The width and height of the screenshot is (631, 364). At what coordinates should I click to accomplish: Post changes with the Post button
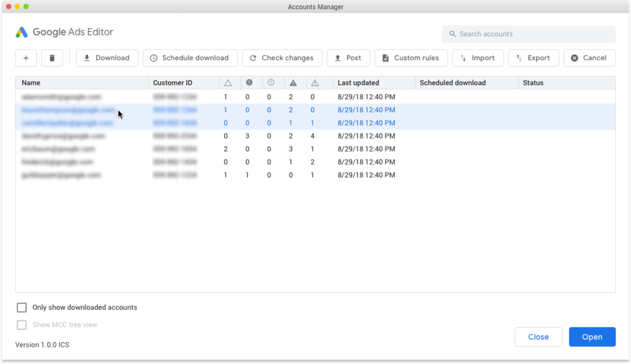[x=349, y=58]
